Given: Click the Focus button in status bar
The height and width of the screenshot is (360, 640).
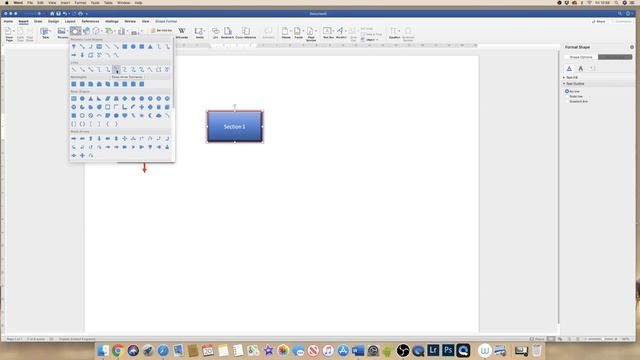Looking at the screenshot, I should click(537, 339).
